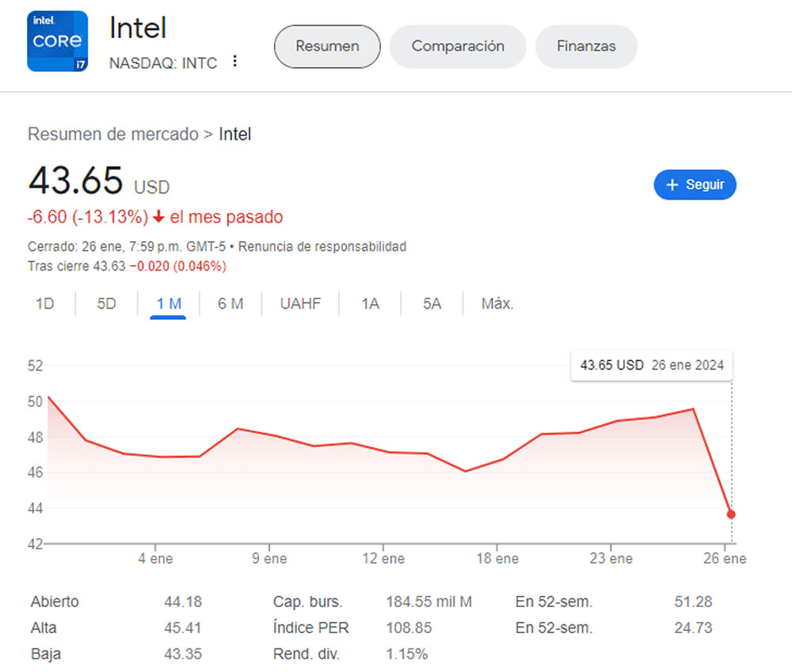Click the plus icon on the Seguir button

[x=672, y=184]
